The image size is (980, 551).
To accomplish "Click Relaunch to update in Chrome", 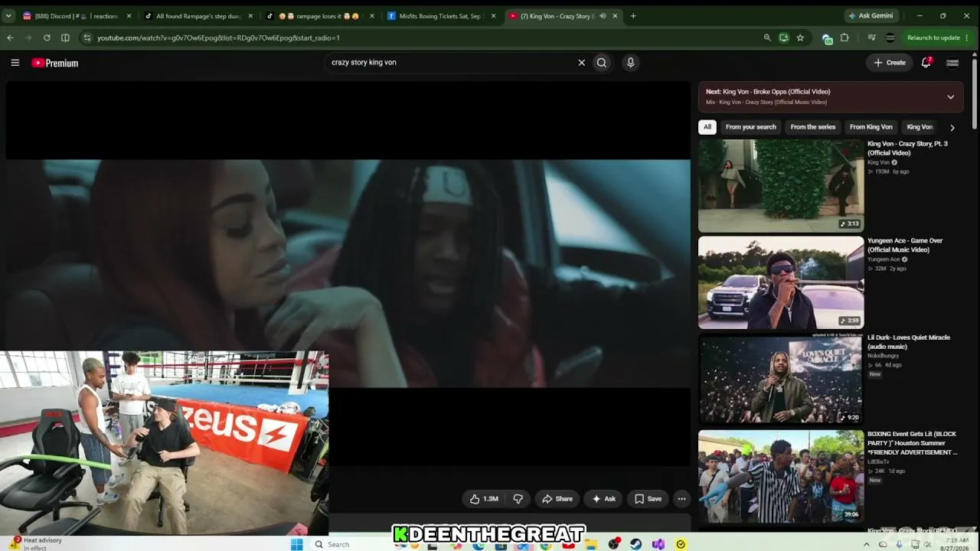I will pyautogui.click(x=933, y=37).
